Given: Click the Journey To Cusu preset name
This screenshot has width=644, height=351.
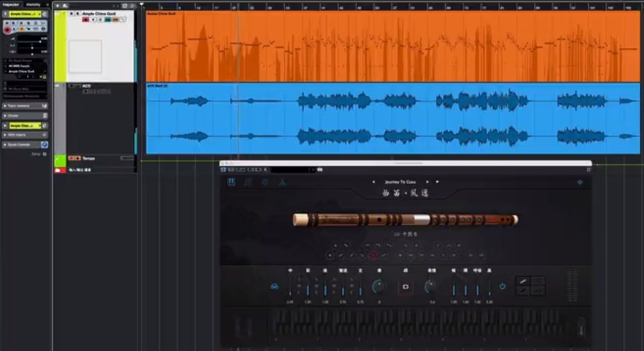Looking at the screenshot, I should coord(400,182).
